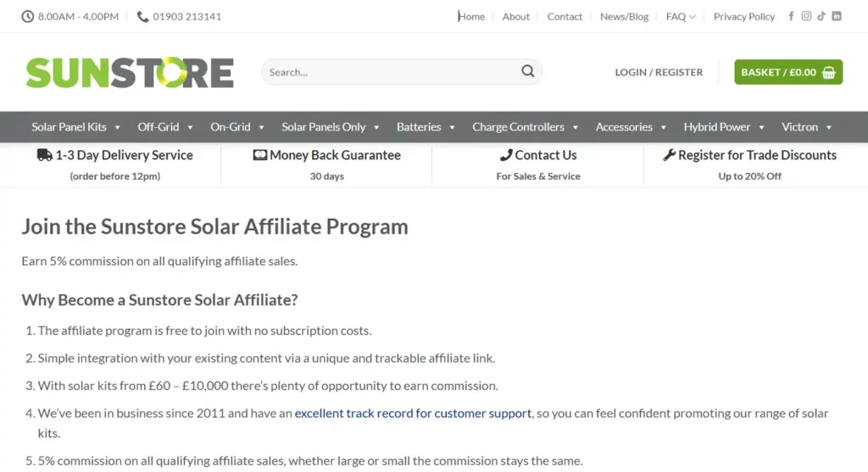Open the BASKET / £0.00 button
Image resolution: width=868 pixels, height=472 pixels.
[x=788, y=72]
